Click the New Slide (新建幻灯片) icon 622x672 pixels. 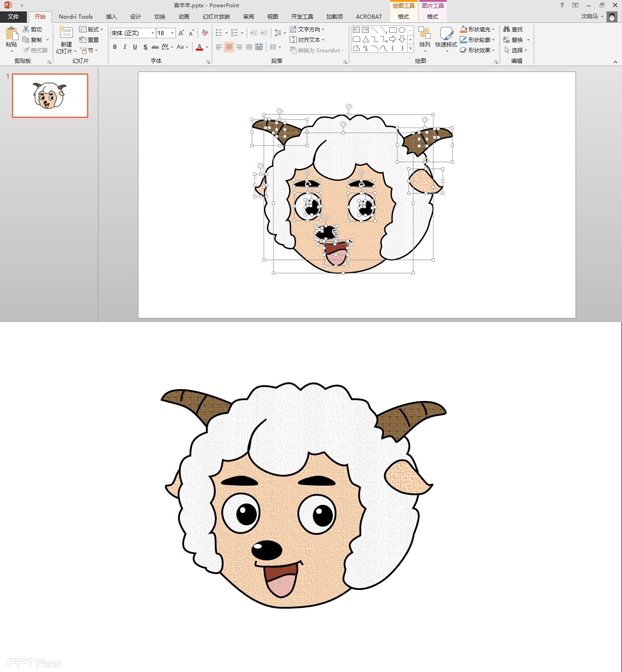[66, 33]
